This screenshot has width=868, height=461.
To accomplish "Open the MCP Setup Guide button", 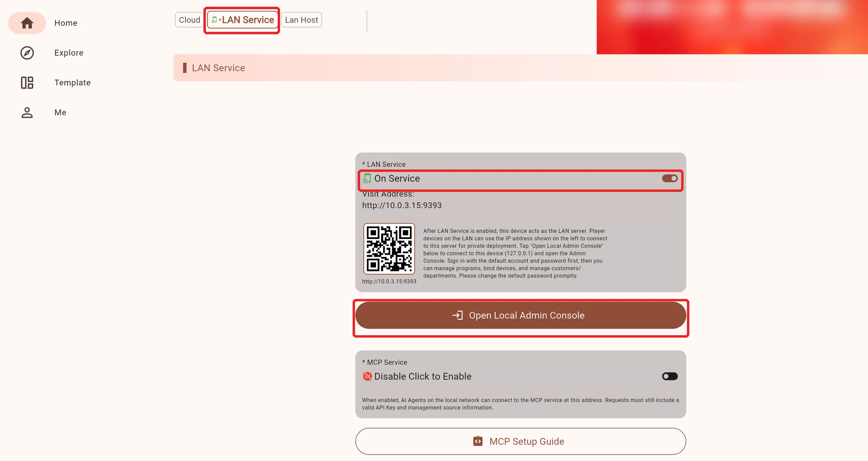I will (x=520, y=441).
